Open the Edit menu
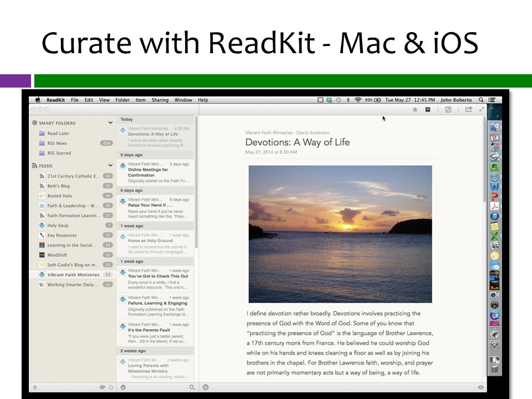Viewport: 532px width, 399px height. pyautogui.click(x=89, y=100)
